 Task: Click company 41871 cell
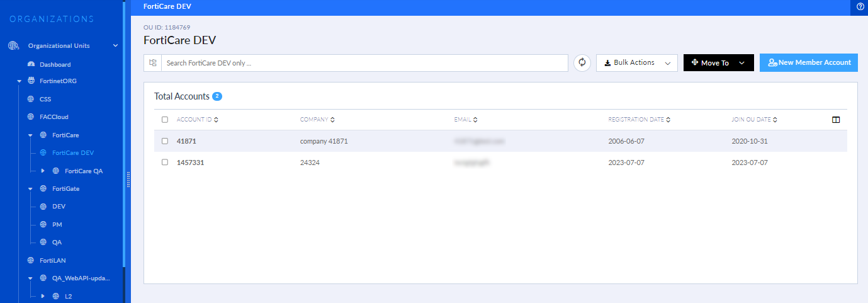[x=324, y=141]
